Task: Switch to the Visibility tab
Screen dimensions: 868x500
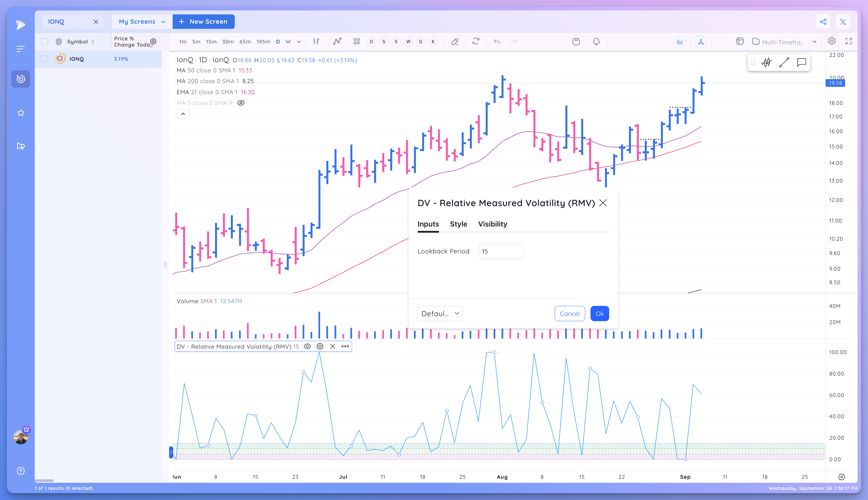Action: 492,224
